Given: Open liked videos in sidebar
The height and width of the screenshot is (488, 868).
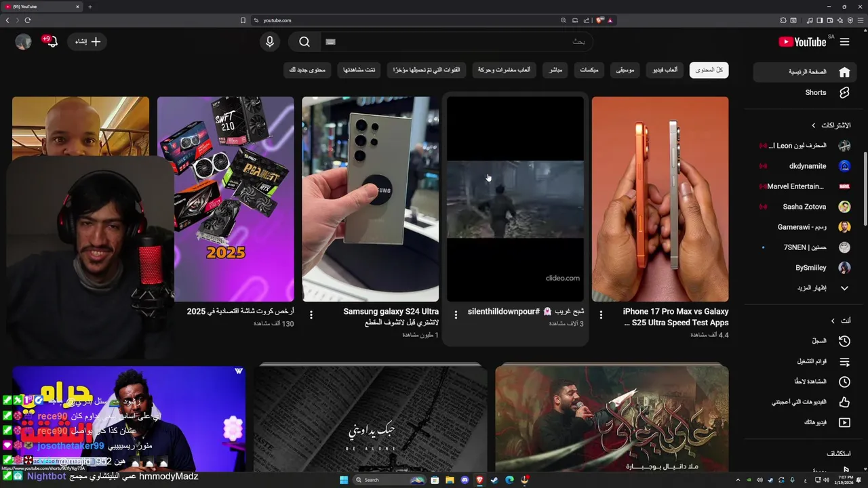Looking at the screenshot, I should [805, 402].
